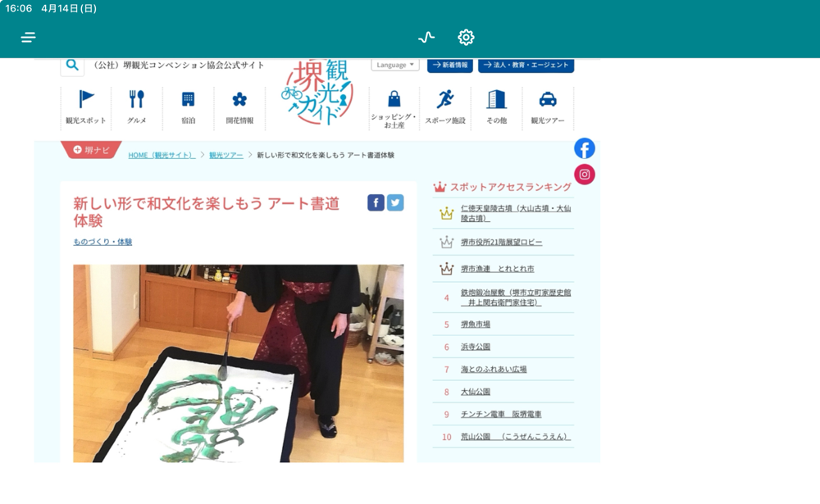The width and height of the screenshot is (820, 504).
Task: Share article via Twitter icon
Action: pyautogui.click(x=395, y=202)
